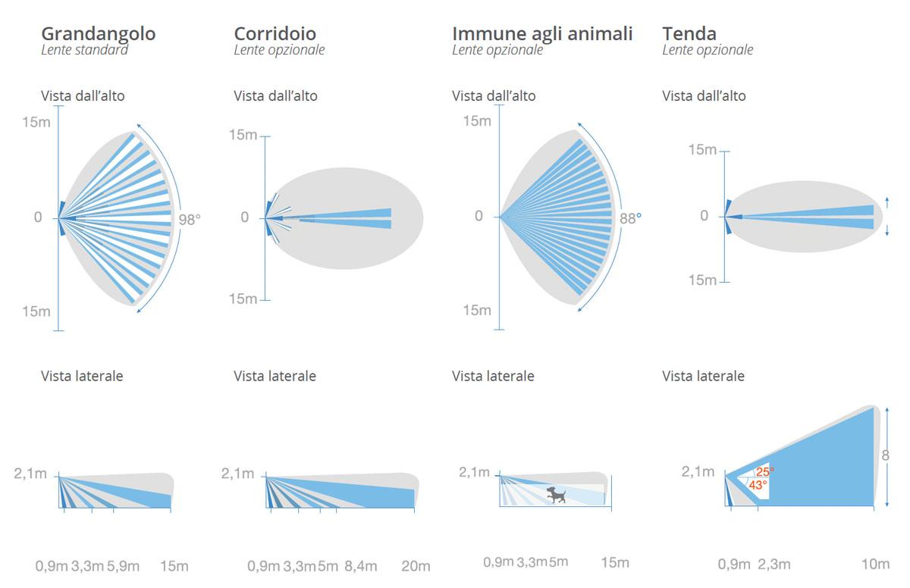Click the 98° angle label
The height and width of the screenshot is (588, 910).
[190, 220]
